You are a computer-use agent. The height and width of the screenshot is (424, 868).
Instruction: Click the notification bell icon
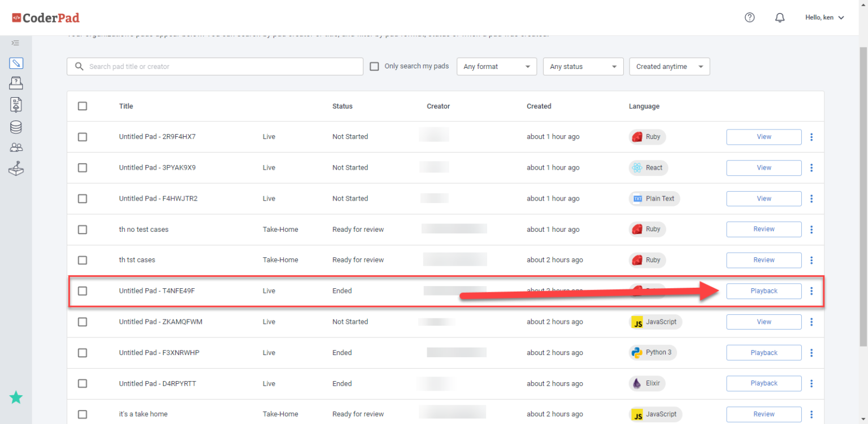pos(780,18)
